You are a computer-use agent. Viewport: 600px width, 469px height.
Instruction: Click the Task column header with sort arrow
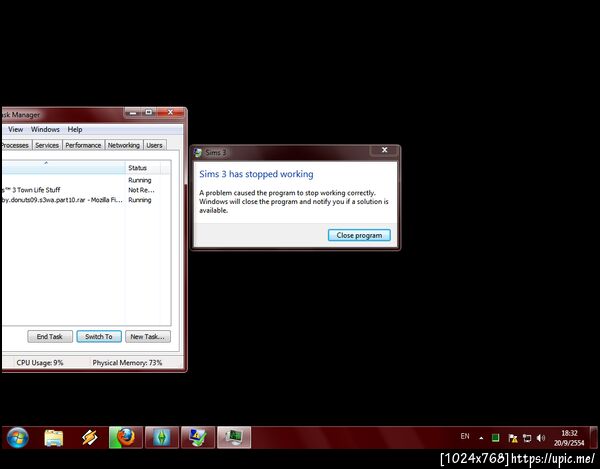click(x=64, y=168)
